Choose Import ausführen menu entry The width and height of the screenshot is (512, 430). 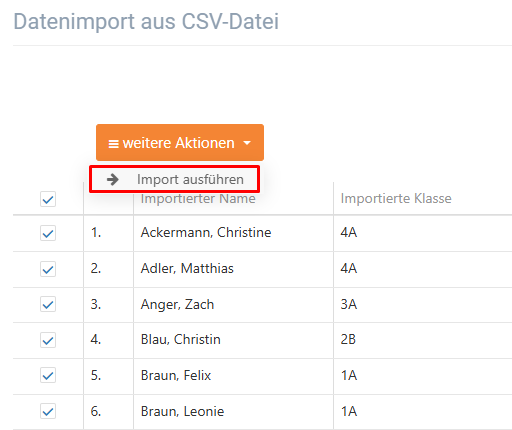(174, 179)
